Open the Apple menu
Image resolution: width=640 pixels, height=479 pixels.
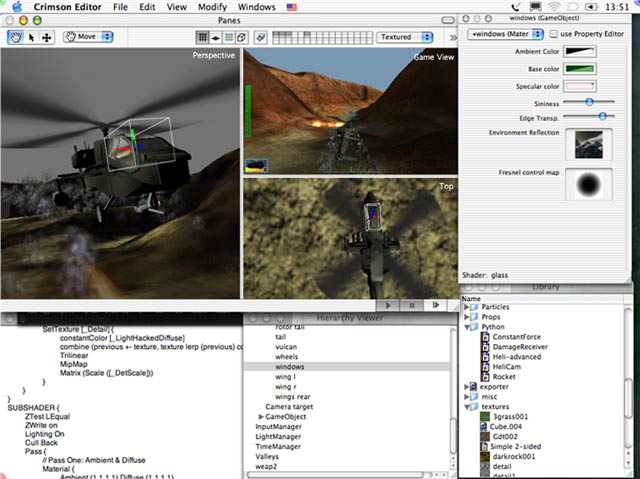(15, 7)
